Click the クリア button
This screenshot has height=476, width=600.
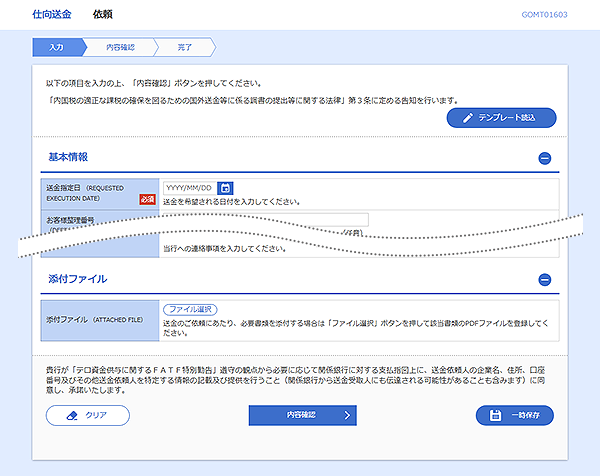[x=88, y=415]
